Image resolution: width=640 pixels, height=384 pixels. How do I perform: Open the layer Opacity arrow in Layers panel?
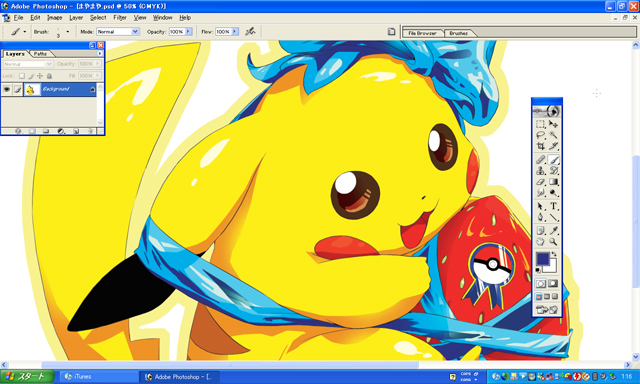98,64
